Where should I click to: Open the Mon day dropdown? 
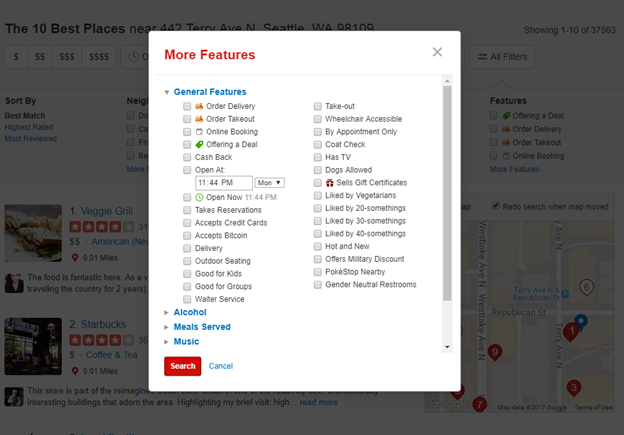270,183
